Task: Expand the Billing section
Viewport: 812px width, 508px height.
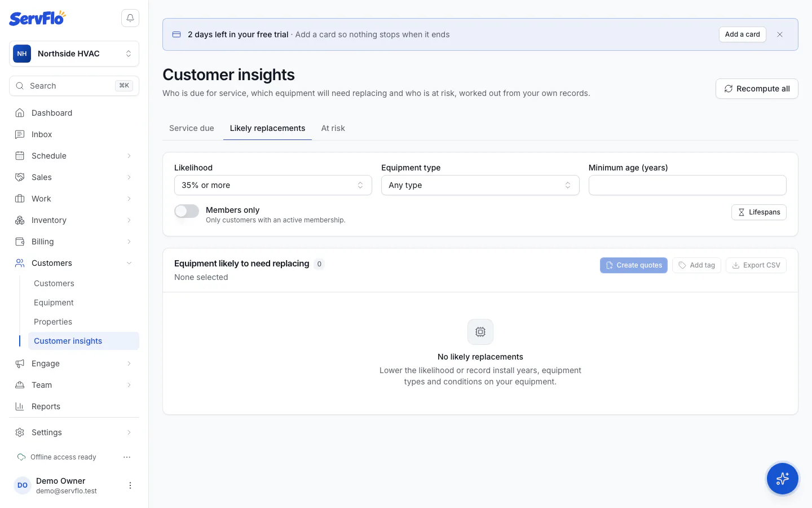Action: (x=74, y=242)
